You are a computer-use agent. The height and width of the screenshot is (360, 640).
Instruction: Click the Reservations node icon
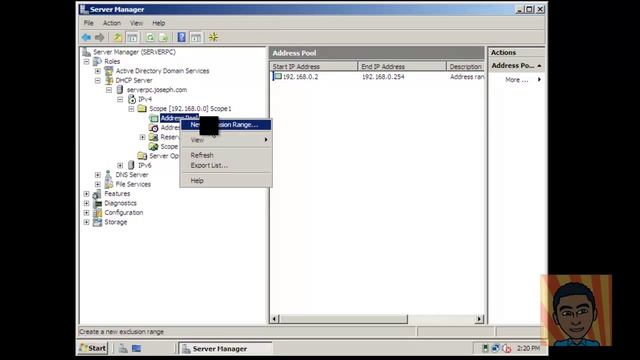[153, 137]
